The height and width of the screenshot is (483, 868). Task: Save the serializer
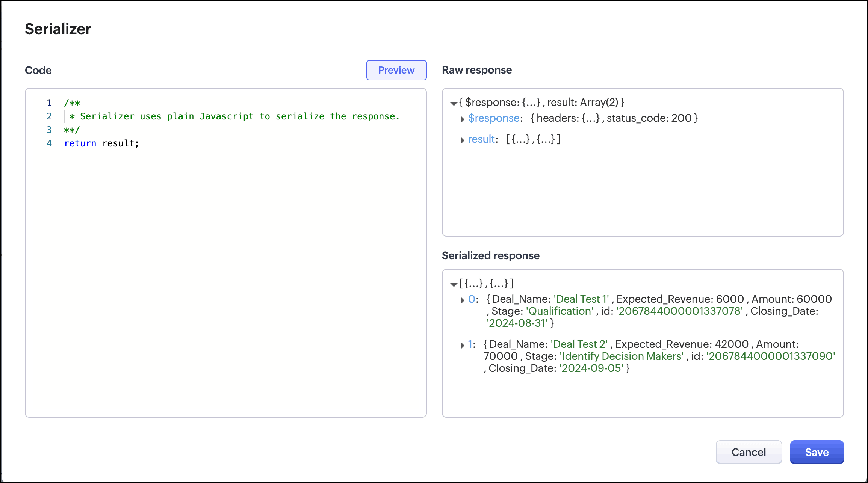point(817,452)
